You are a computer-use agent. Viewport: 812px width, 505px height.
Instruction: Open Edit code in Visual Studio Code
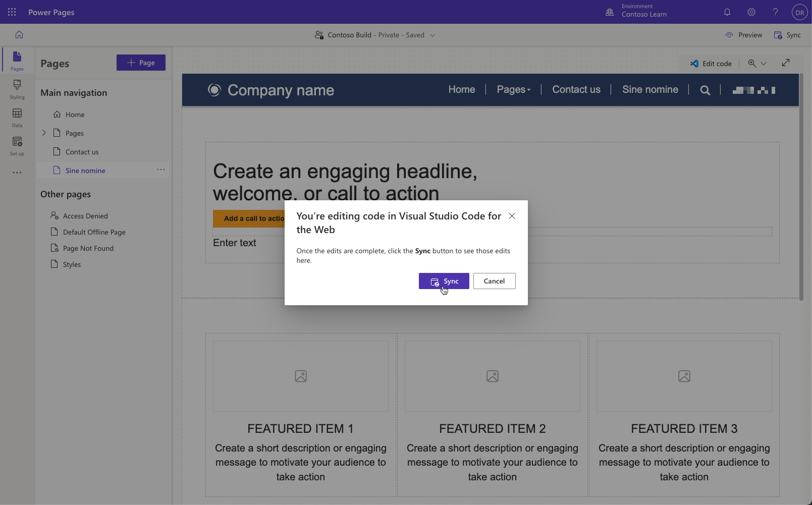[710, 63]
